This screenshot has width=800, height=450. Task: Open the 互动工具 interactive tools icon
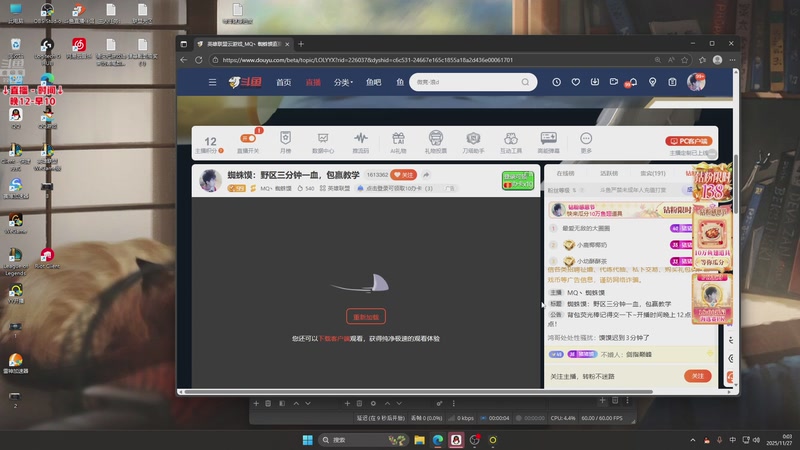pos(511,142)
